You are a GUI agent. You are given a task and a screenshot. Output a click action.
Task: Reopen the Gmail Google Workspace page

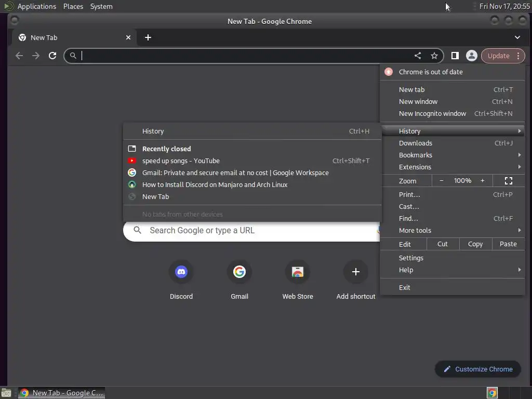(x=252, y=172)
